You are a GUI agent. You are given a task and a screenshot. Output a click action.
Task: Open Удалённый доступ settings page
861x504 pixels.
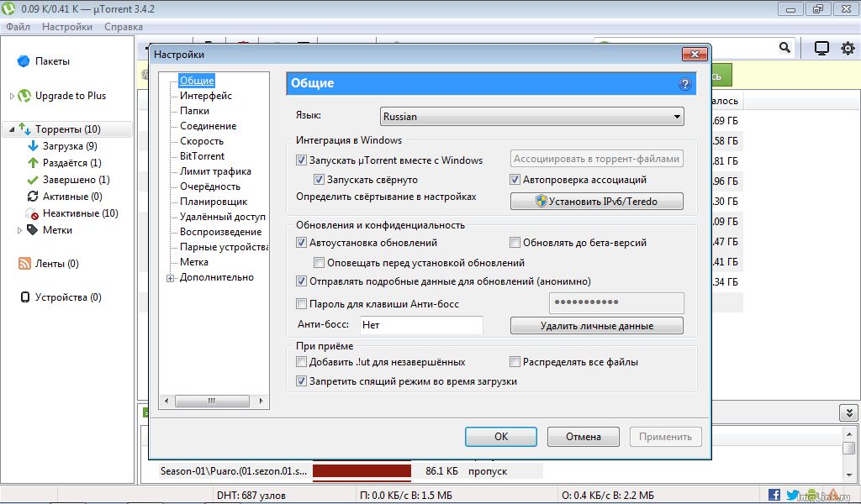222,217
